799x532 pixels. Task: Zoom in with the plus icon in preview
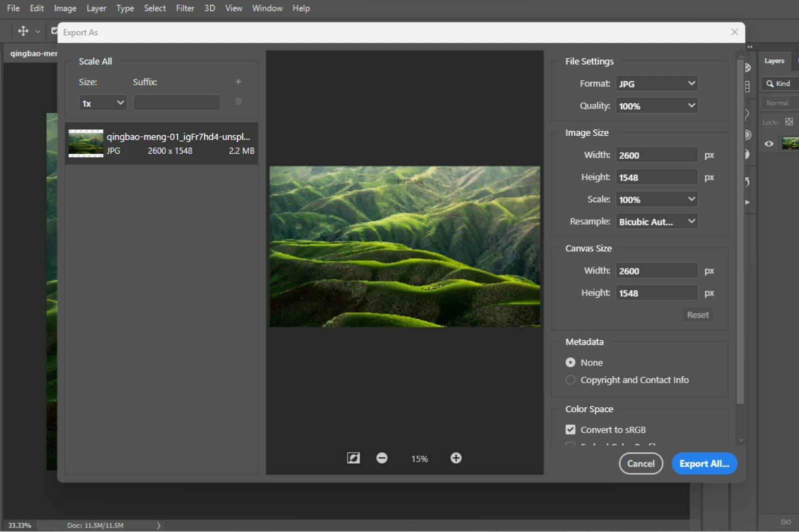click(x=455, y=458)
